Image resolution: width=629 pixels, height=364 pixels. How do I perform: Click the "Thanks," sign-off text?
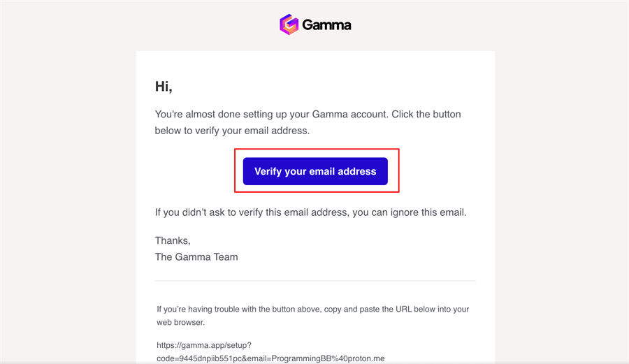[173, 240]
